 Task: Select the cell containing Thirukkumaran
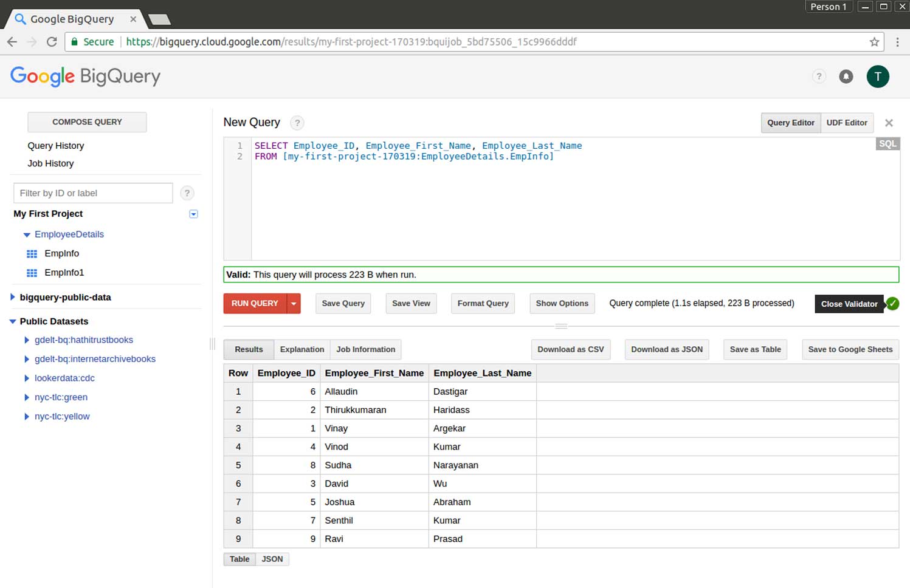(374, 410)
